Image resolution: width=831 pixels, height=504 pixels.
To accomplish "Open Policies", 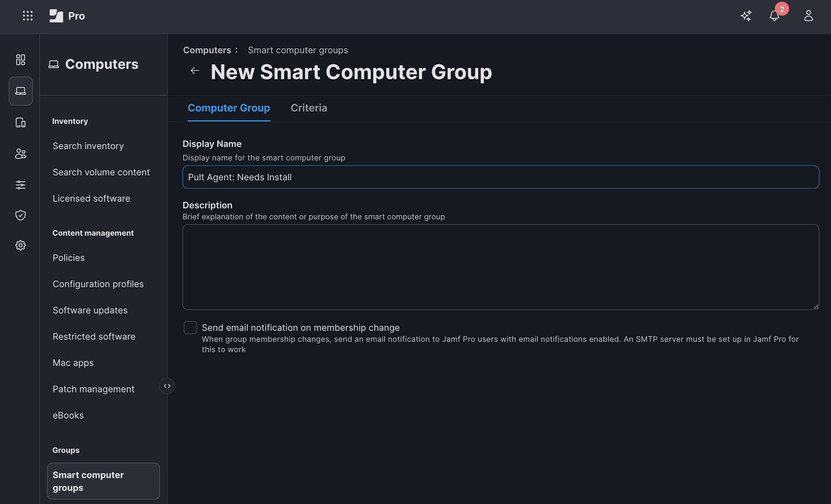I will (x=69, y=258).
